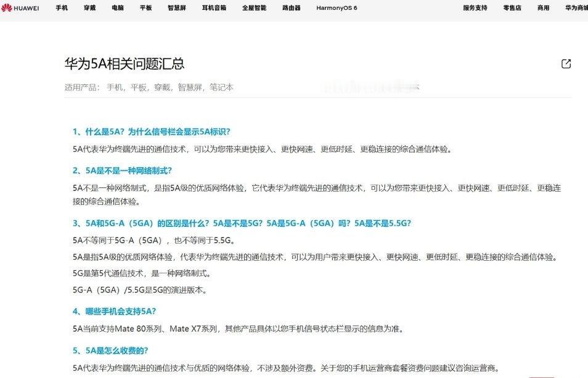Expand the collapse arrow in the 适用产品 row
The width and height of the screenshot is (588, 378).
tap(417, 88)
